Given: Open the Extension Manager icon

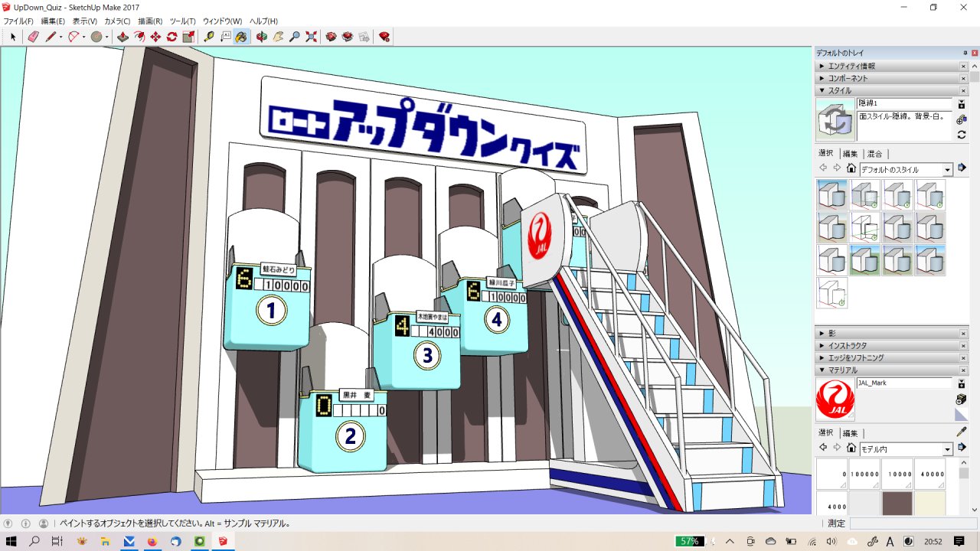Looking at the screenshot, I should coord(384,36).
